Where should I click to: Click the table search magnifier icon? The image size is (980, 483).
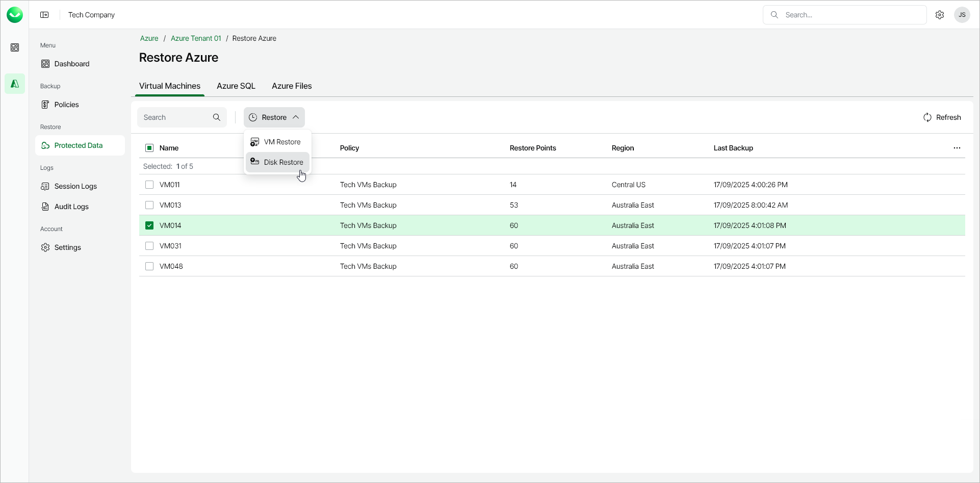pyautogui.click(x=217, y=117)
